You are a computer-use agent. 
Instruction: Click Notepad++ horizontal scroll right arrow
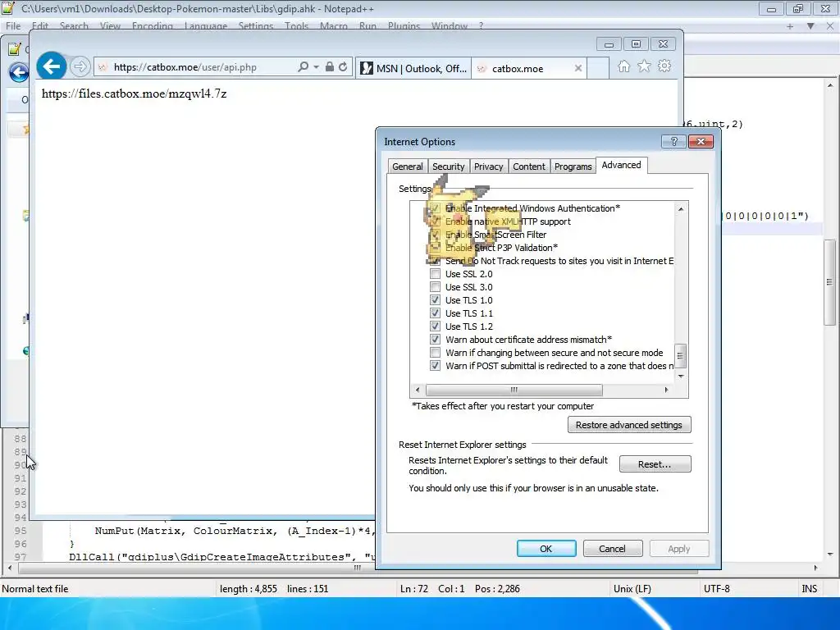[x=815, y=568]
